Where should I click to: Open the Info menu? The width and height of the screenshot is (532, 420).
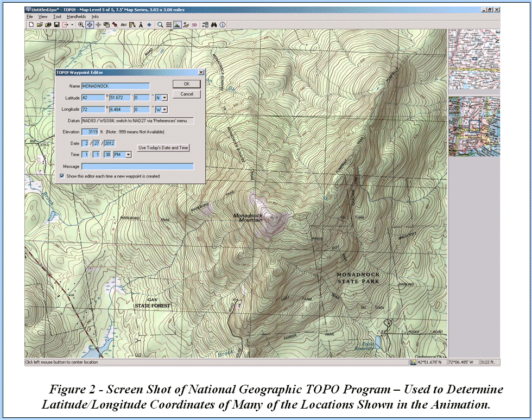(96, 16)
